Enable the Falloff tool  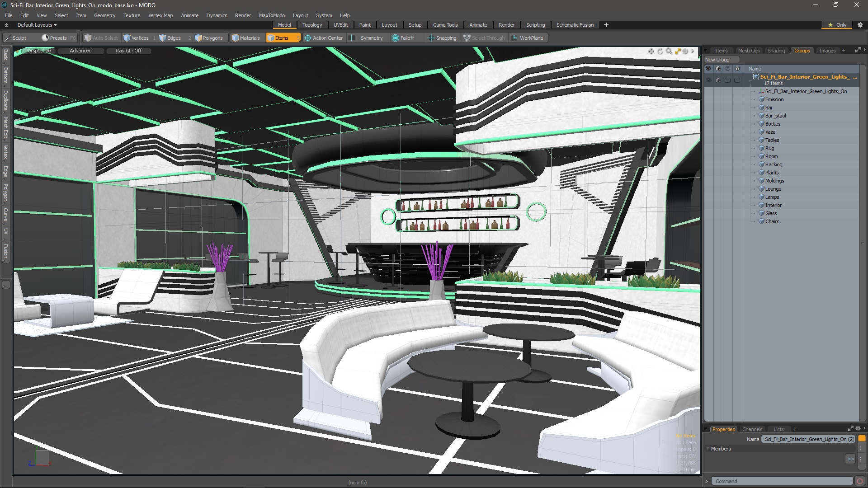(403, 38)
